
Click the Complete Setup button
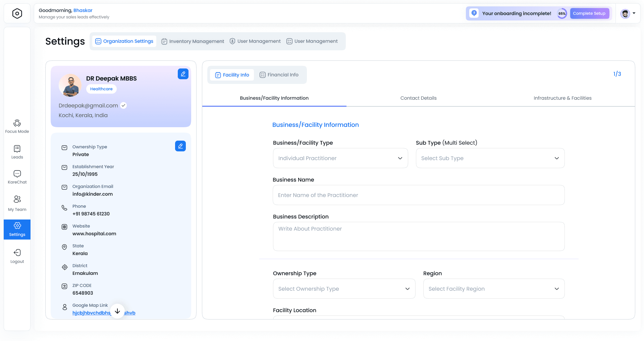589,13
